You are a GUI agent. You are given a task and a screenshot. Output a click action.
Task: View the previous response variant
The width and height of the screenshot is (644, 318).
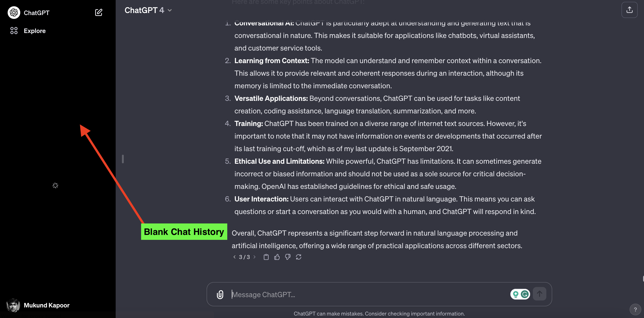pos(234,257)
